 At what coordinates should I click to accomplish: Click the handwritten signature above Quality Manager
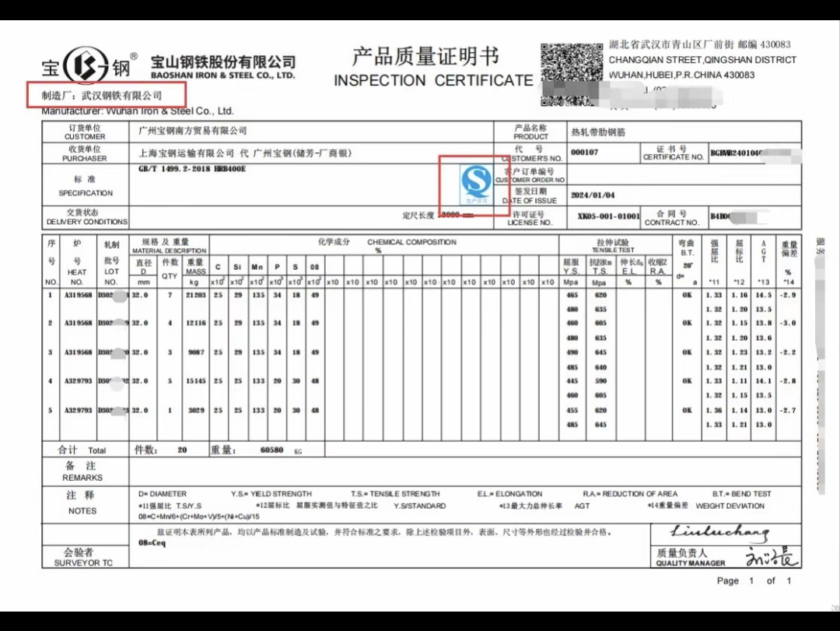(720, 532)
